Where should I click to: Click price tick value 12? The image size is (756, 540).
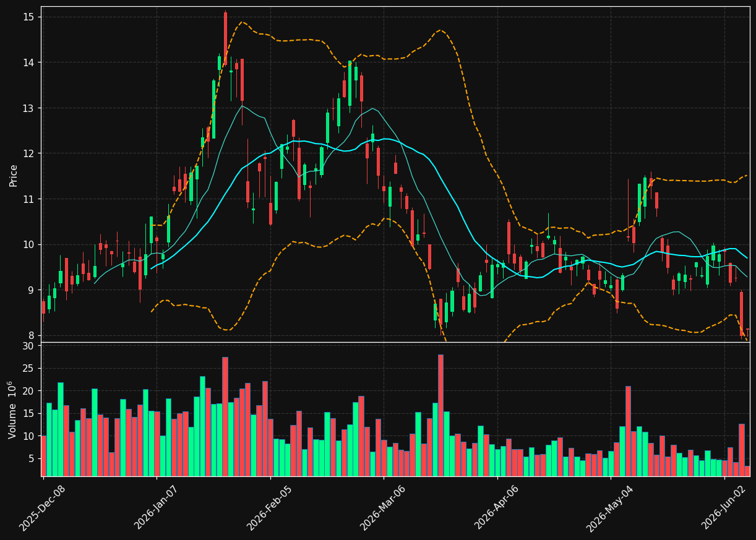pyautogui.click(x=28, y=153)
